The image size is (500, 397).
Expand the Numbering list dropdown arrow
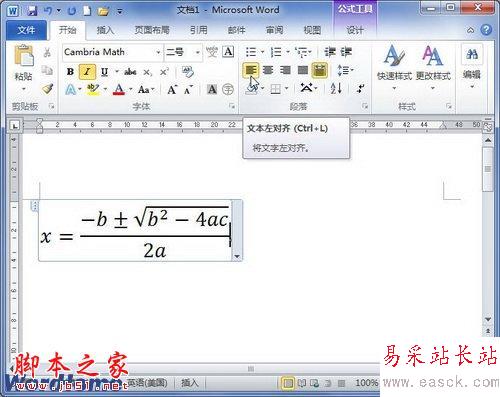288,52
